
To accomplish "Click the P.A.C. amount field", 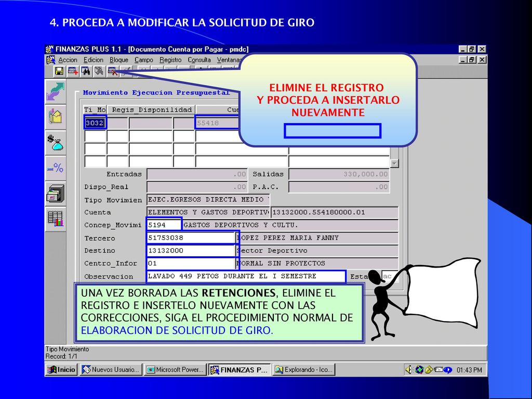I will (x=339, y=187).
